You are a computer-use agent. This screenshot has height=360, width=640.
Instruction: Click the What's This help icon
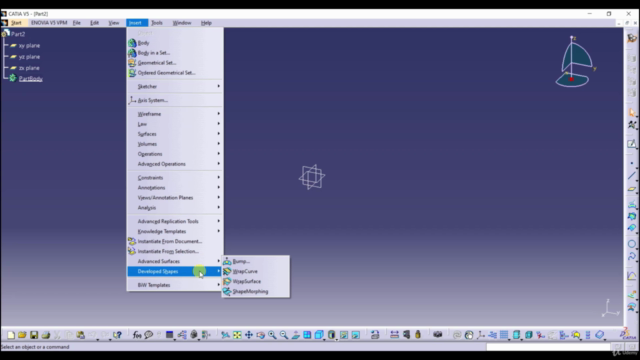click(x=117, y=335)
